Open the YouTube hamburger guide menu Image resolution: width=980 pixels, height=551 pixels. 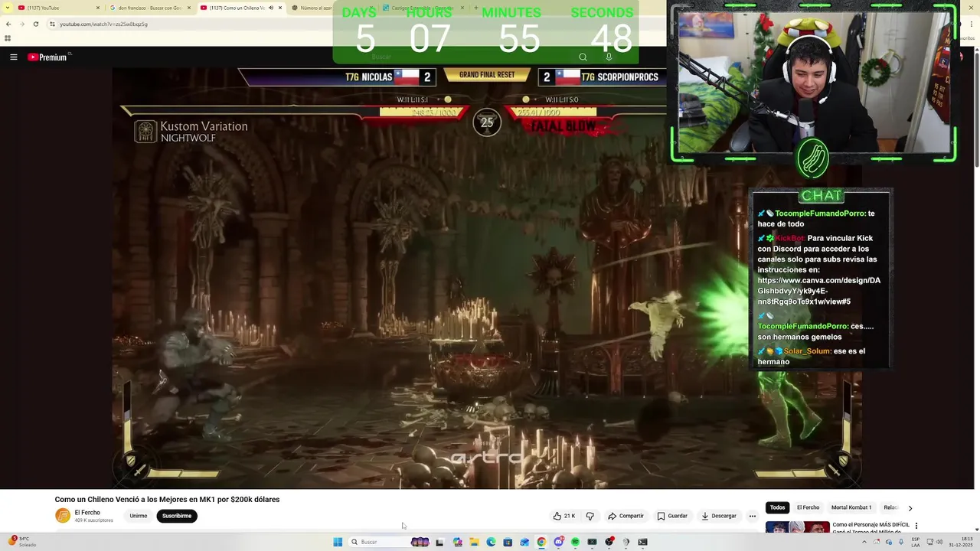point(13,57)
